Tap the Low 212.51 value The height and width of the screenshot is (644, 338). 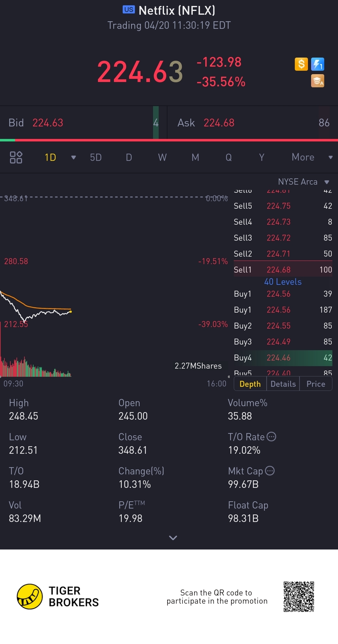23,450
